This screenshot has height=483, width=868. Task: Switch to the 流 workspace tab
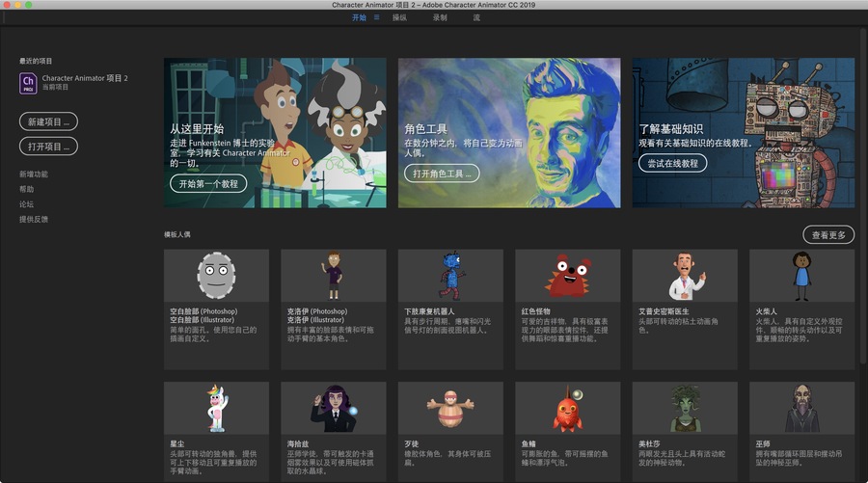pos(476,17)
